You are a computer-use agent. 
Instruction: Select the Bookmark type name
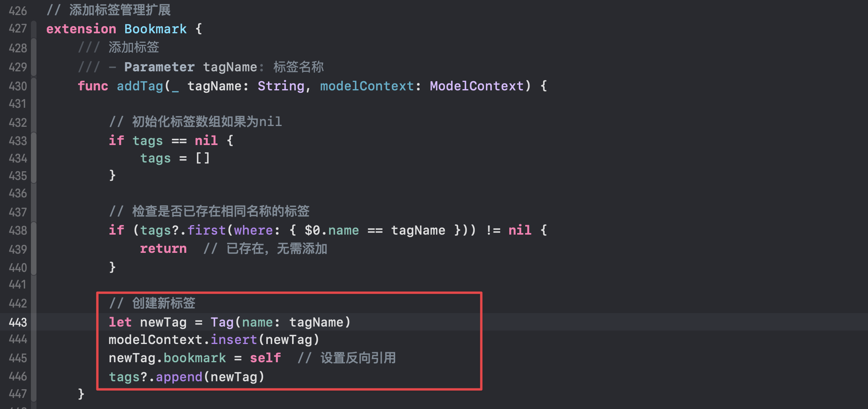coord(155,29)
